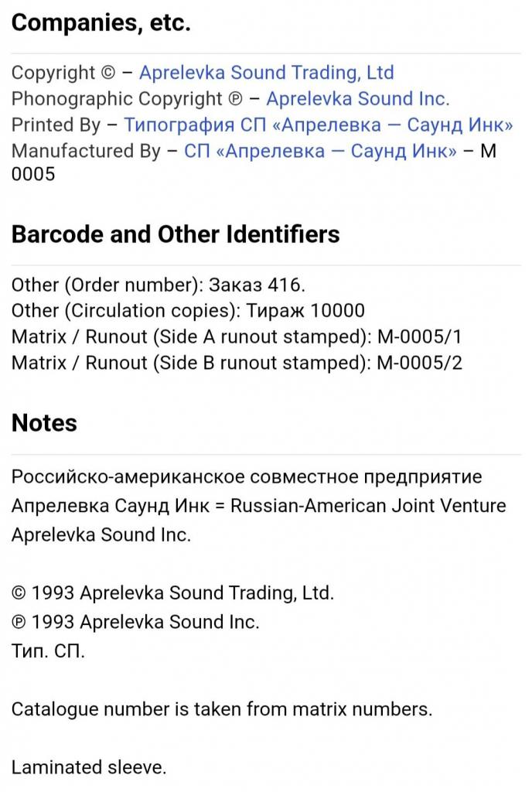Open the Aprelevka Sound Trading, Ltd link
532x792 pixels.
point(266,73)
